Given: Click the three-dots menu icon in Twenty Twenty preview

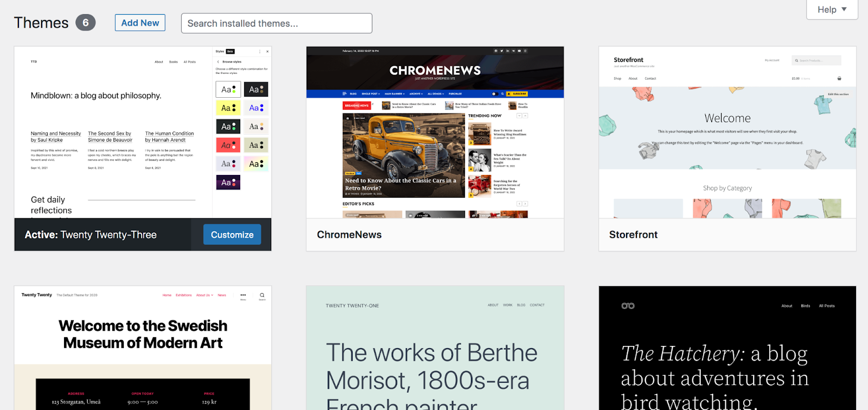Looking at the screenshot, I should 243,296.
